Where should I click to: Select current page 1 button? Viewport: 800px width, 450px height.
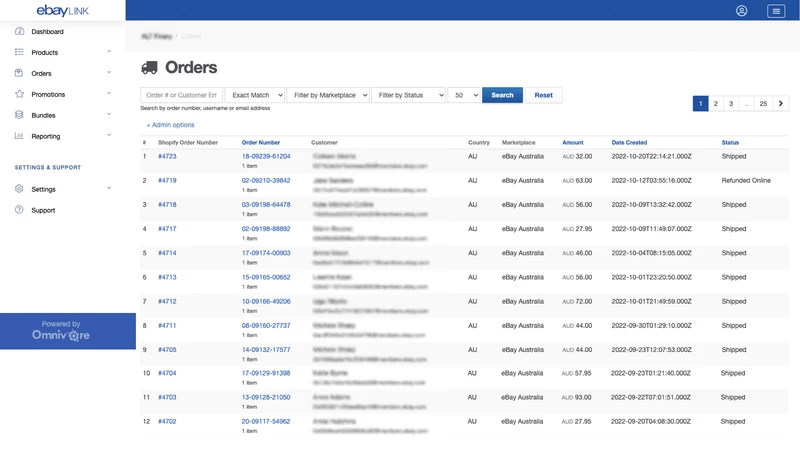[x=701, y=104]
